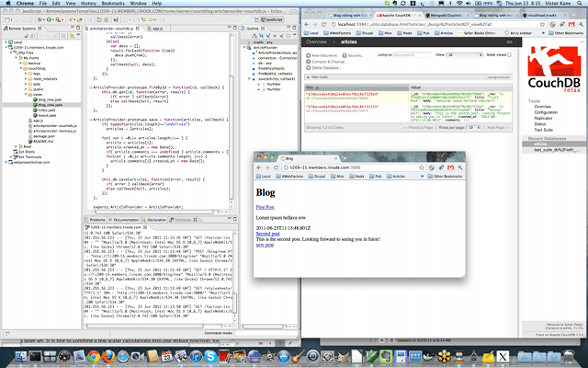
Task: Expand the Local connection node
Action: (6, 42)
